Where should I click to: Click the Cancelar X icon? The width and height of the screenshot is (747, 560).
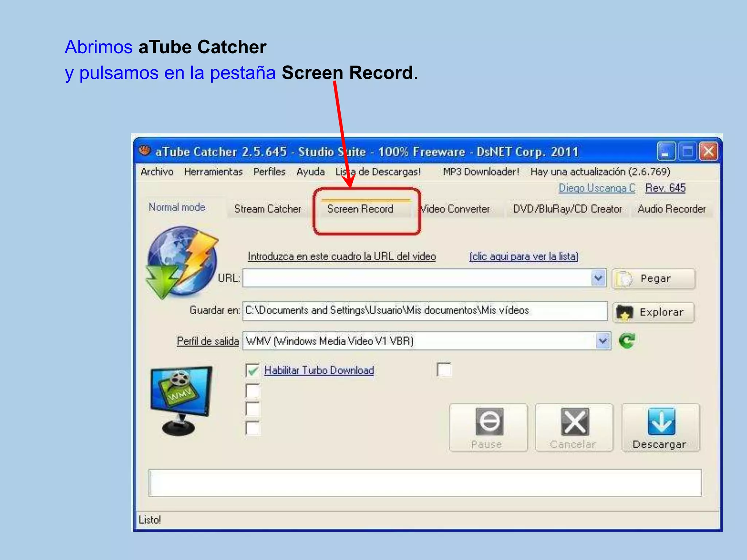tap(574, 421)
